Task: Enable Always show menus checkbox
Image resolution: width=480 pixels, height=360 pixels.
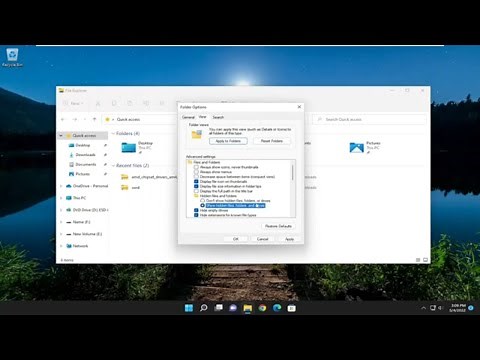Action: [196, 172]
